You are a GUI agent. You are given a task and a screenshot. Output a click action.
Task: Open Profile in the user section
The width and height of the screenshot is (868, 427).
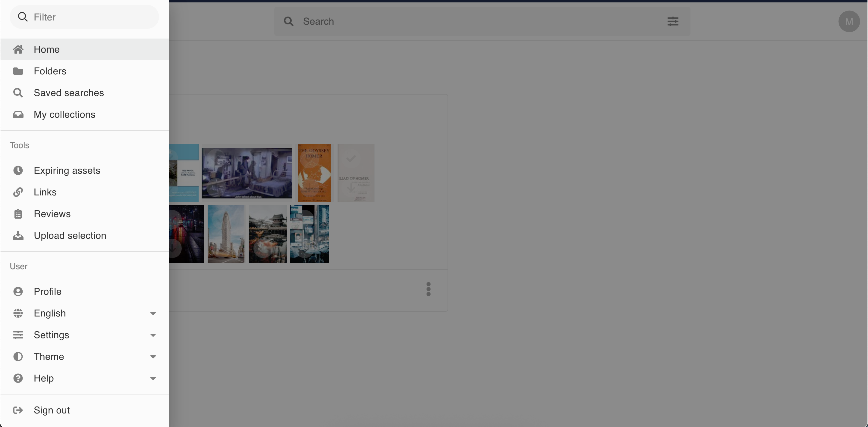(x=48, y=291)
